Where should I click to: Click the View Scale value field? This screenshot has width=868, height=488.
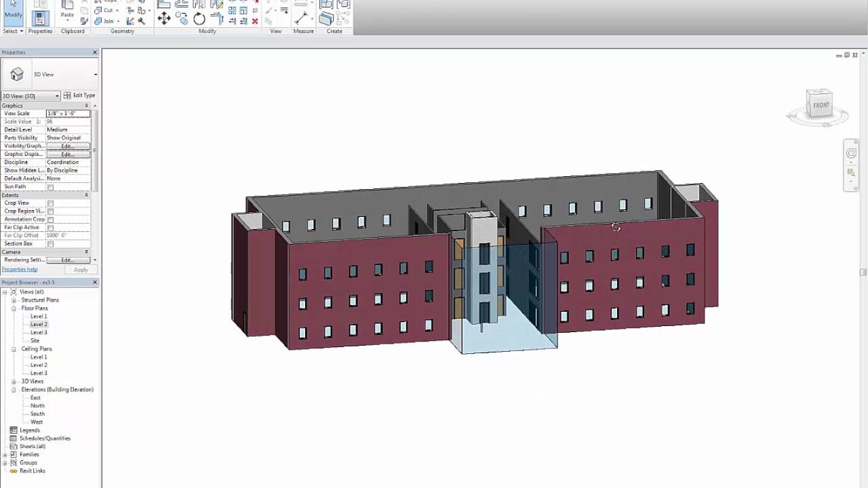point(68,114)
